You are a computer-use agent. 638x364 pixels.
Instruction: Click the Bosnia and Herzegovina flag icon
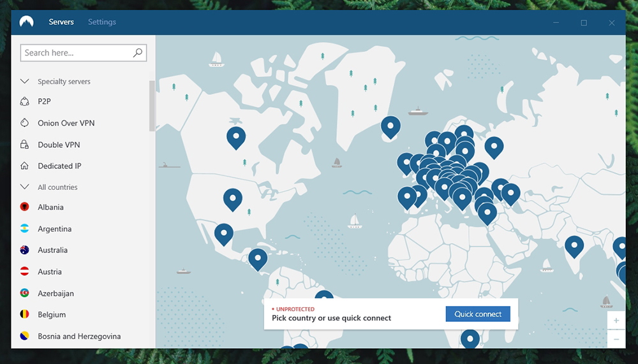pos(24,336)
